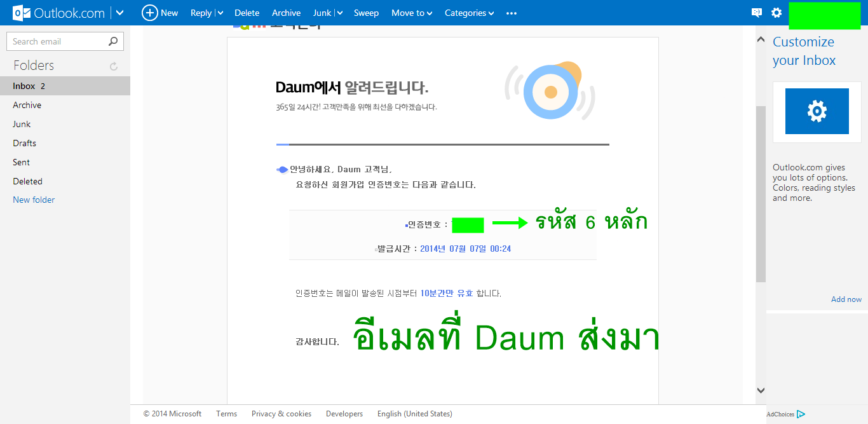
Task: Archive this message
Action: pyautogui.click(x=286, y=13)
